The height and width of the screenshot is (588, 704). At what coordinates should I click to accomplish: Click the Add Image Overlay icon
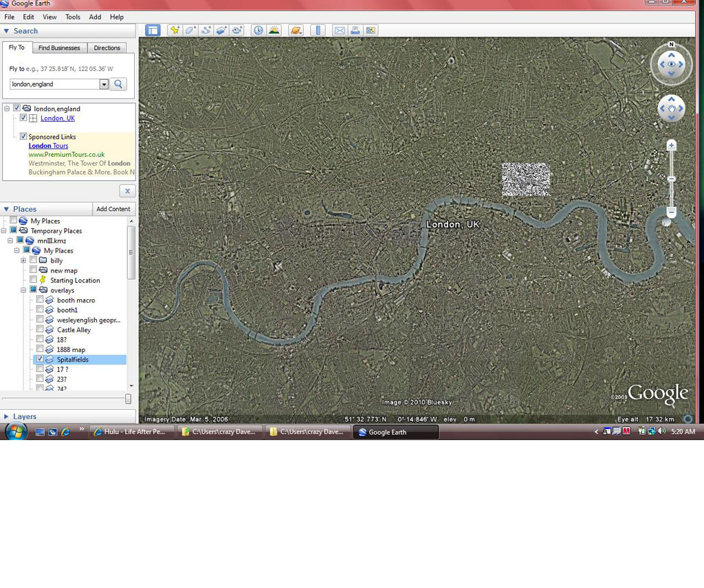(221, 30)
